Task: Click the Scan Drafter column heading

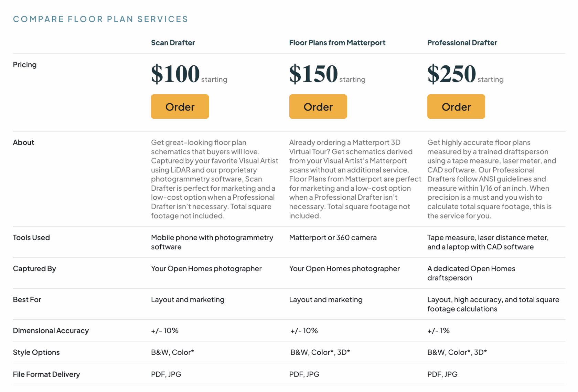Action: [173, 43]
